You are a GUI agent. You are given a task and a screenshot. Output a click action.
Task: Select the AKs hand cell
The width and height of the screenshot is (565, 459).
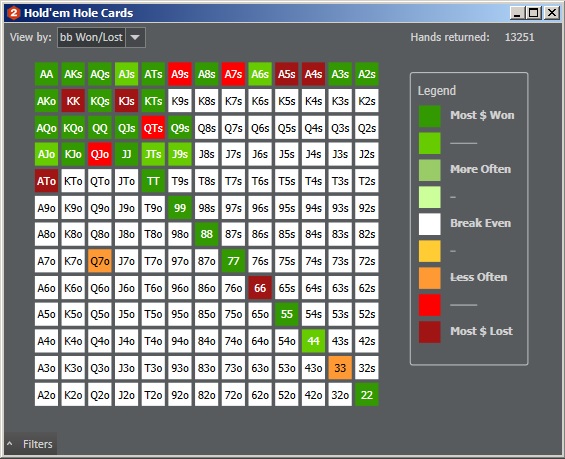tap(73, 74)
